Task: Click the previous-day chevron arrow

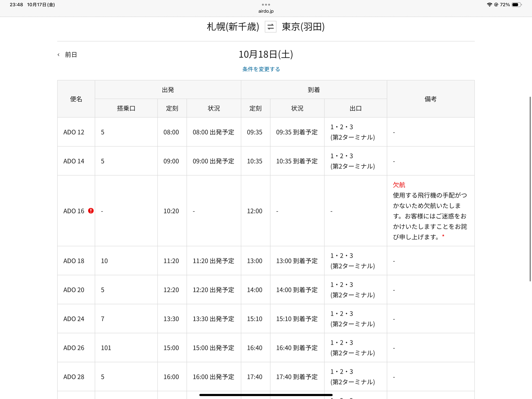Action: (x=59, y=55)
